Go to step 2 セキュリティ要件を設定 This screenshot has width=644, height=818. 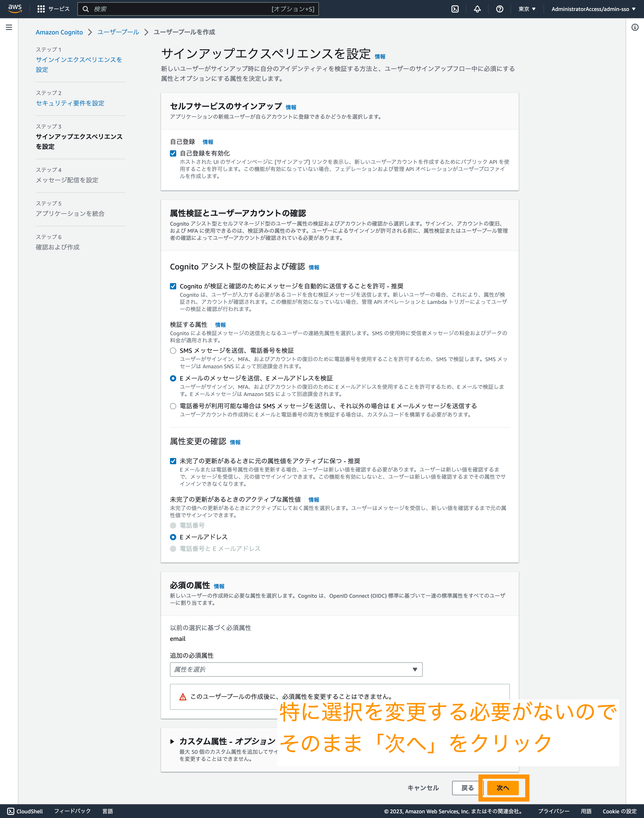(x=70, y=103)
